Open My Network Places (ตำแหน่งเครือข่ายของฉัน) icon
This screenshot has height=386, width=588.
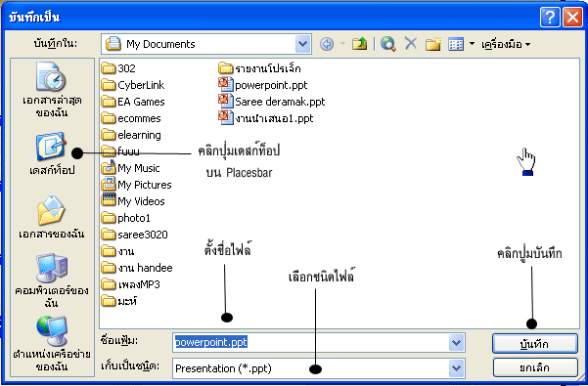tap(52, 344)
